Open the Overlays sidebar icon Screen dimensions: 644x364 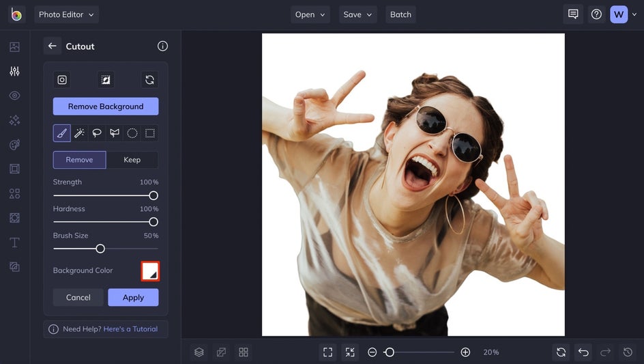[14, 218]
